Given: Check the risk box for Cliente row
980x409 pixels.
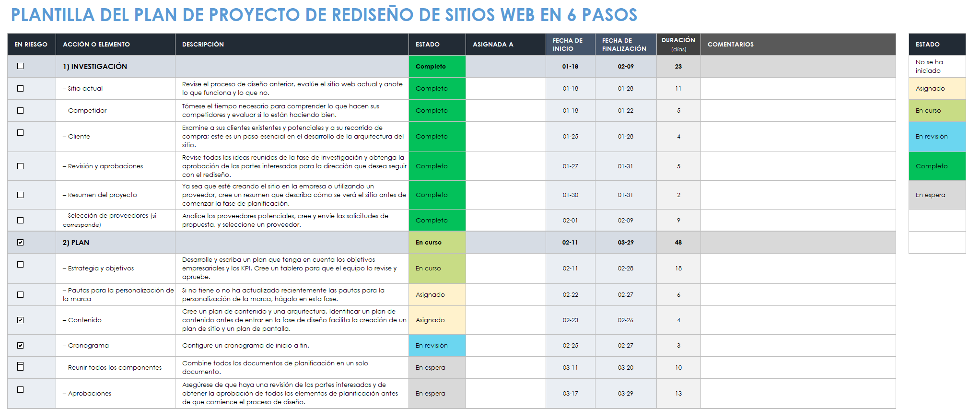Looking at the screenshot, I should click(x=20, y=133).
